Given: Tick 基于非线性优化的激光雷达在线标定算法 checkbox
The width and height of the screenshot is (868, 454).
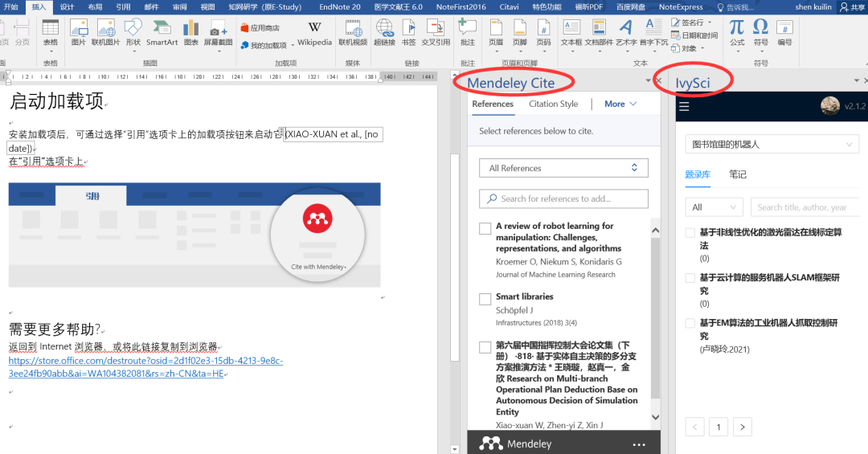Looking at the screenshot, I should pos(690,232).
